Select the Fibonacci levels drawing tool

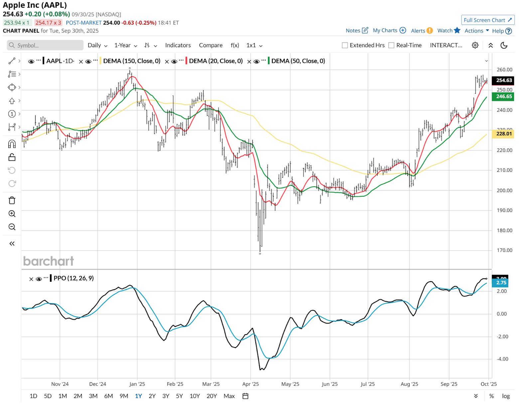pos(12,74)
